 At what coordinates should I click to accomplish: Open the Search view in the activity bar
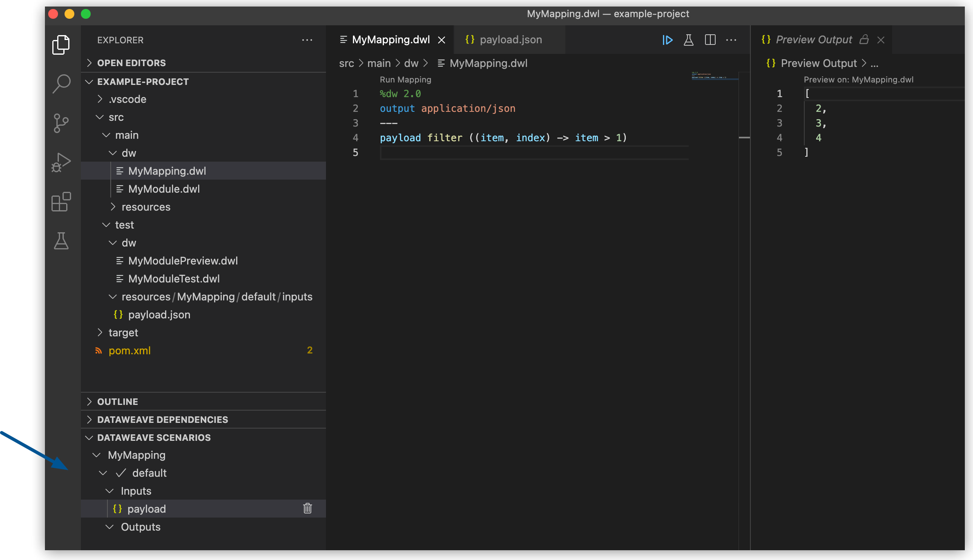(61, 83)
